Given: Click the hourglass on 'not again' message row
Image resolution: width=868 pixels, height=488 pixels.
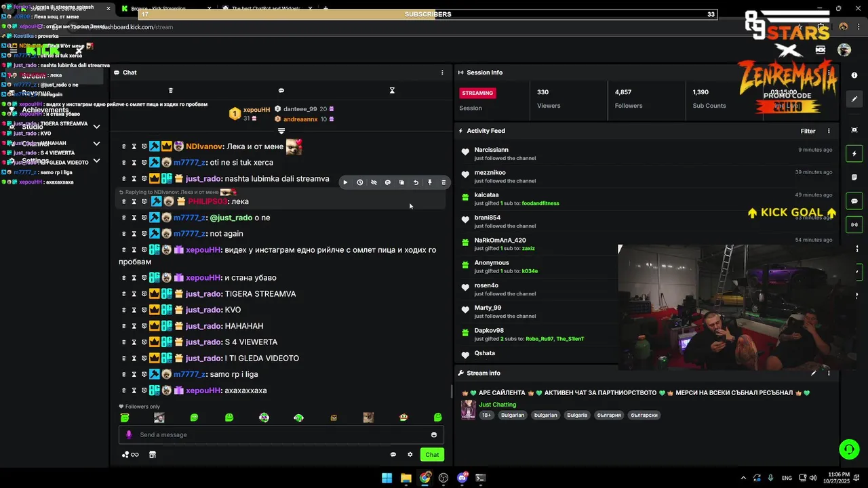Looking at the screenshot, I should 134,234.
